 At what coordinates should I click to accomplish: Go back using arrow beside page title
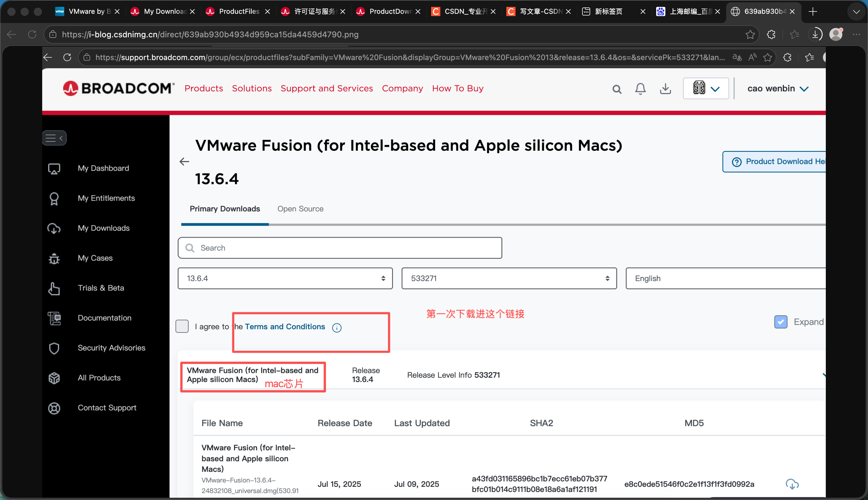(184, 161)
